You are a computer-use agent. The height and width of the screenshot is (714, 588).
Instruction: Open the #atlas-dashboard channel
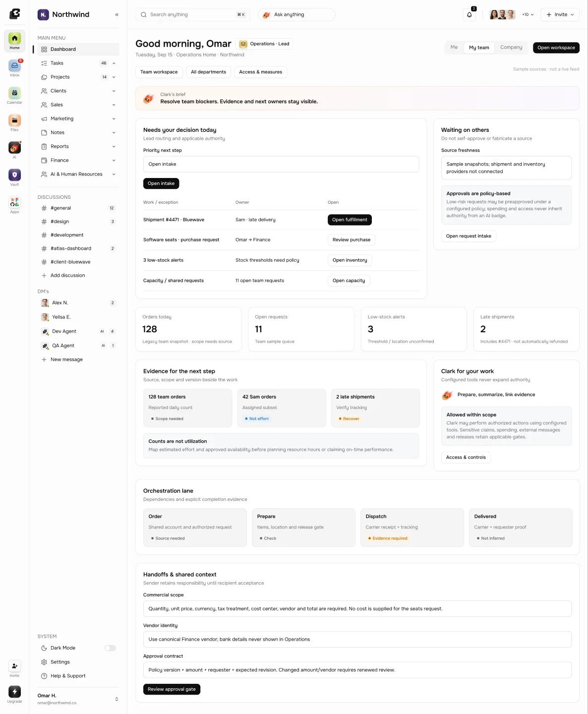[x=78, y=249]
